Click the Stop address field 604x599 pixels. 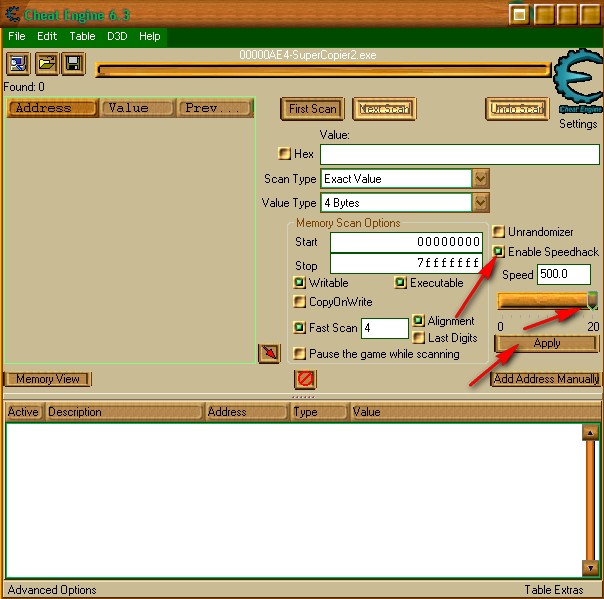pos(406,263)
